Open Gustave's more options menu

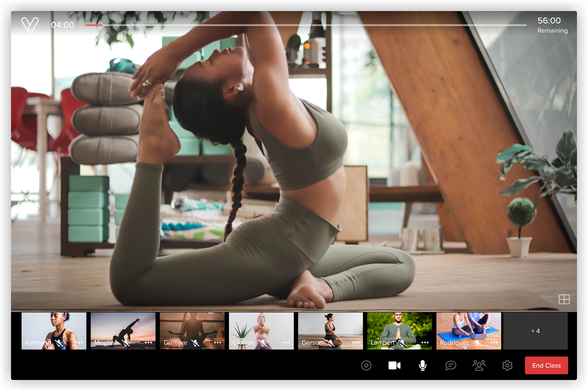tap(218, 342)
